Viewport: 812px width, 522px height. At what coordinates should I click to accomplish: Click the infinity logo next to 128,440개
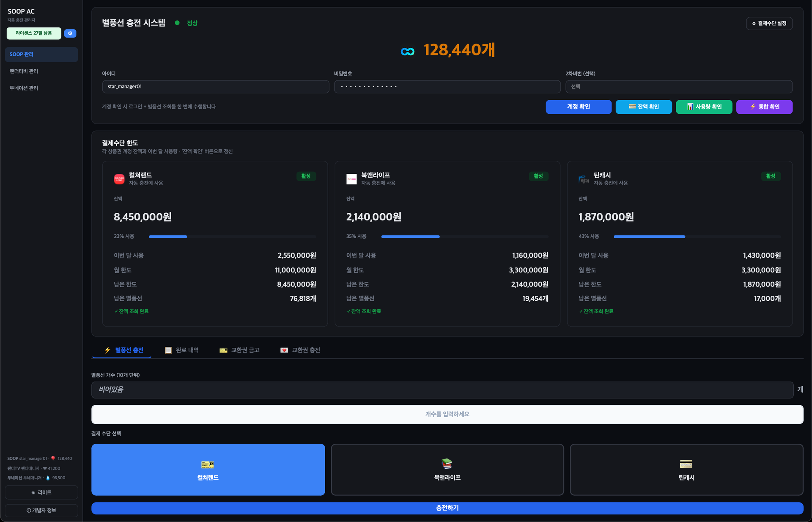408,51
